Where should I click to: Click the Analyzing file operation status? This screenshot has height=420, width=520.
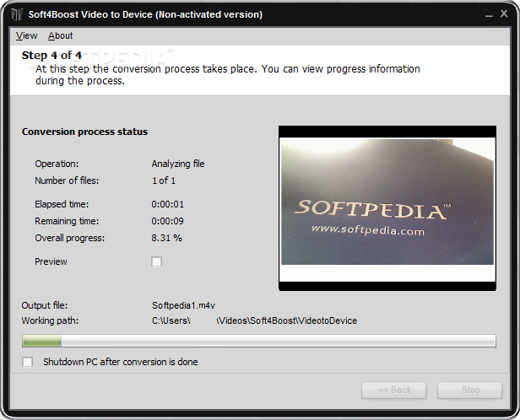pyautogui.click(x=178, y=164)
